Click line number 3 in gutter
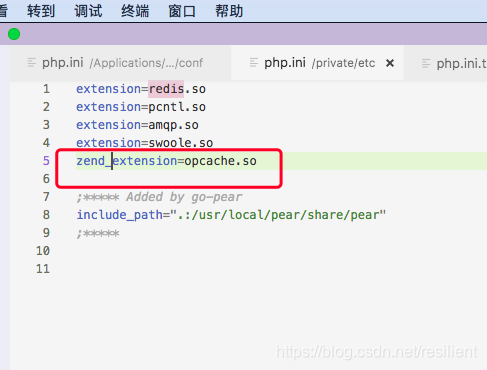The height and width of the screenshot is (370, 487). (46, 125)
